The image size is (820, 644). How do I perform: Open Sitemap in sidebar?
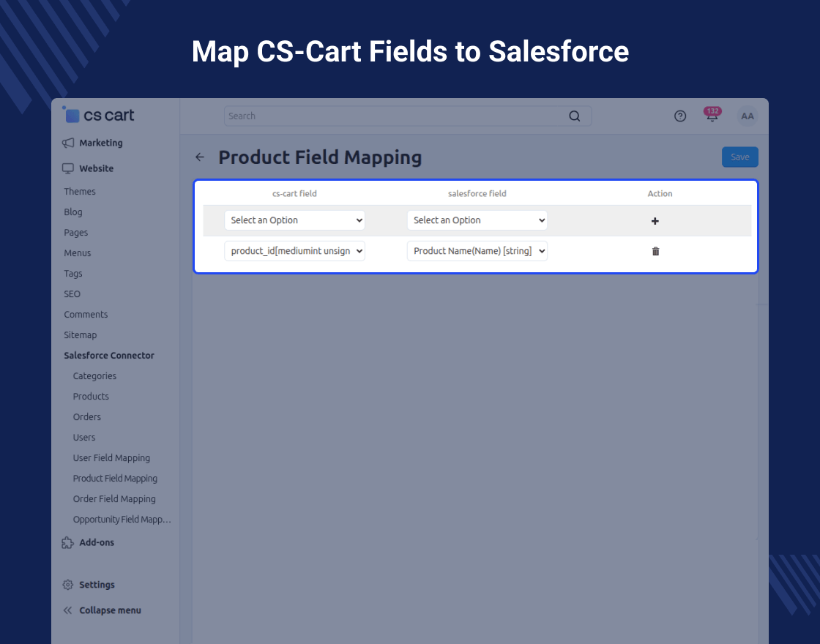(x=80, y=335)
